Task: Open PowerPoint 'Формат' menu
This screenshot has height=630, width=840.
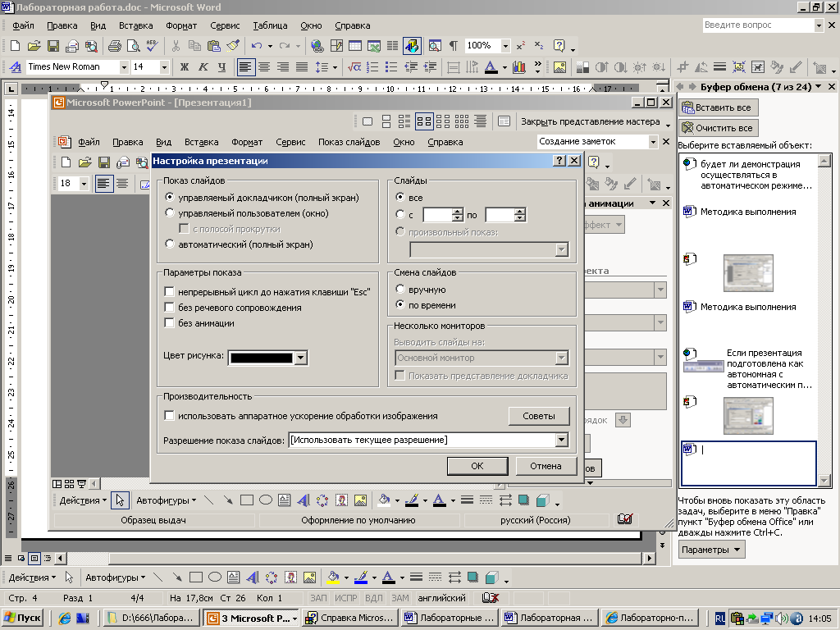Action: click(x=247, y=142)
